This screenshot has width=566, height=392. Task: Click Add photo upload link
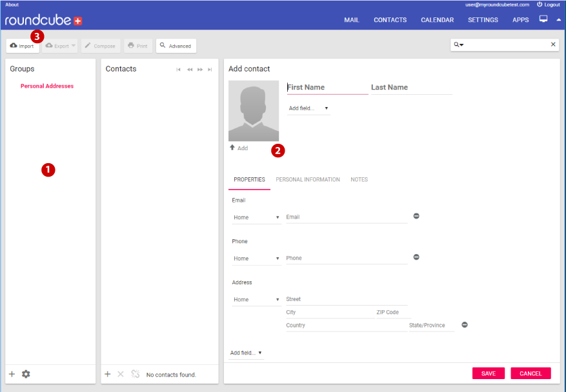click(239, 148)
